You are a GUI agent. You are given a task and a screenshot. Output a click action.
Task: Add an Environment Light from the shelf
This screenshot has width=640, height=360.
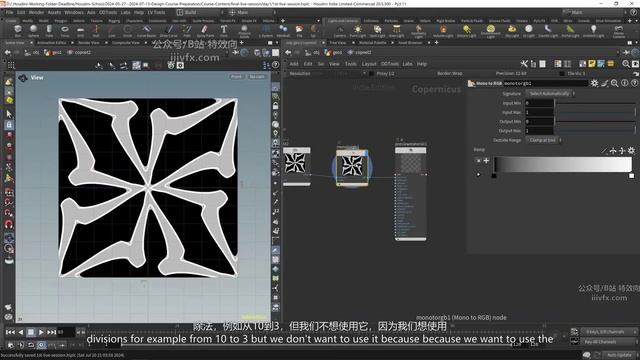point(491,31)
